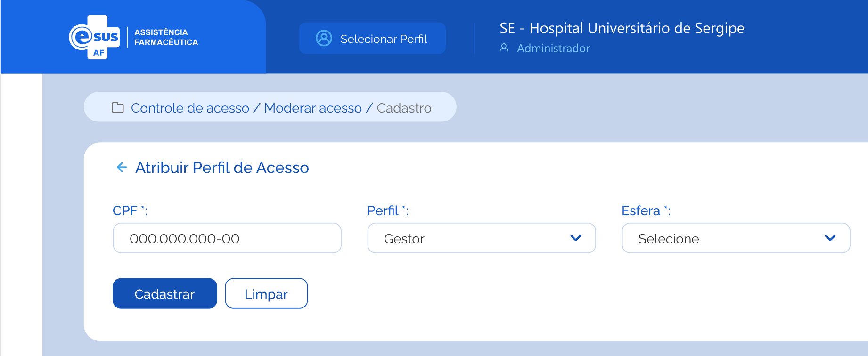868x356 pixels.
Task: Open the Moderar acesso breadcrumb link
Action: (313, 108)
